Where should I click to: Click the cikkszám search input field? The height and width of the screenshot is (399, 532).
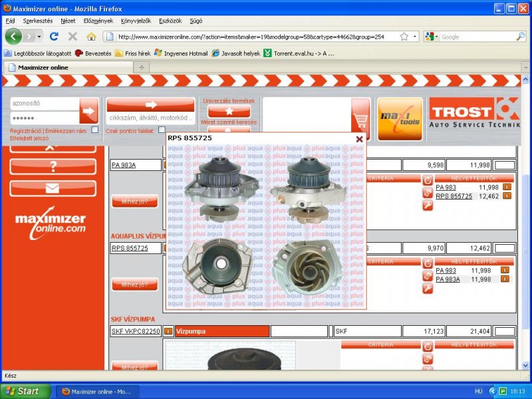[151, 118]
